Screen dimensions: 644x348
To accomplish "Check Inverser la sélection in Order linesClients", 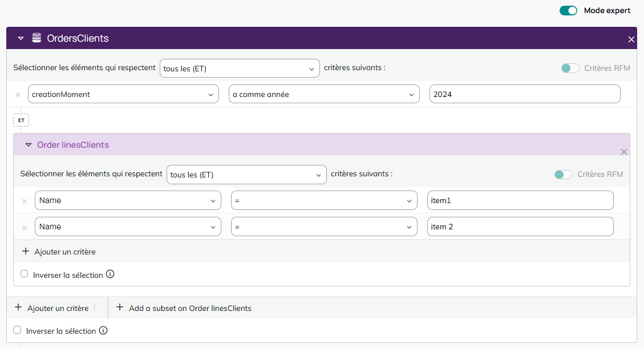I will 24,274.
